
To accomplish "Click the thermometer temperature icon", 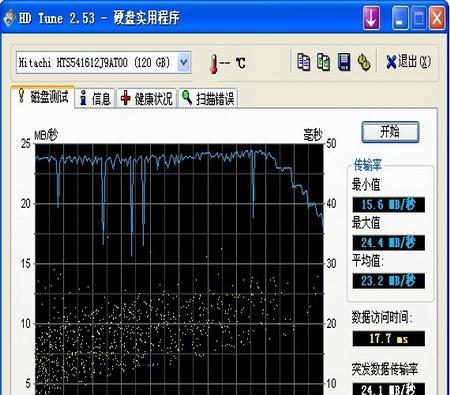I will click(214, 63).
